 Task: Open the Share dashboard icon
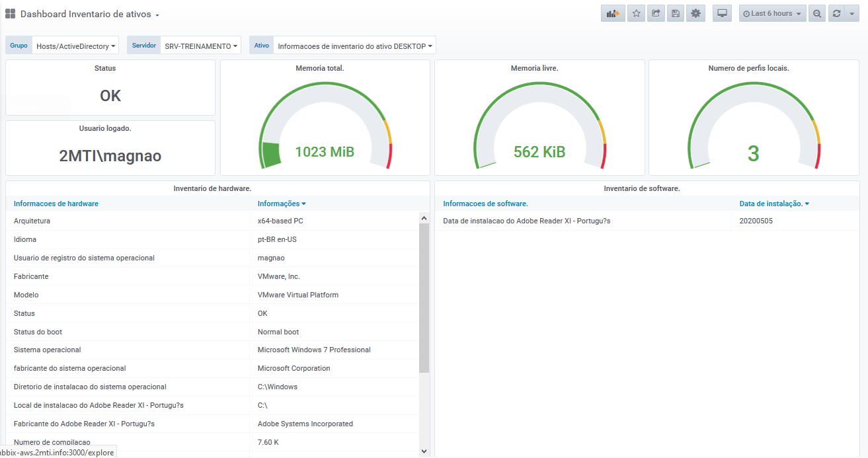point(656,13)
